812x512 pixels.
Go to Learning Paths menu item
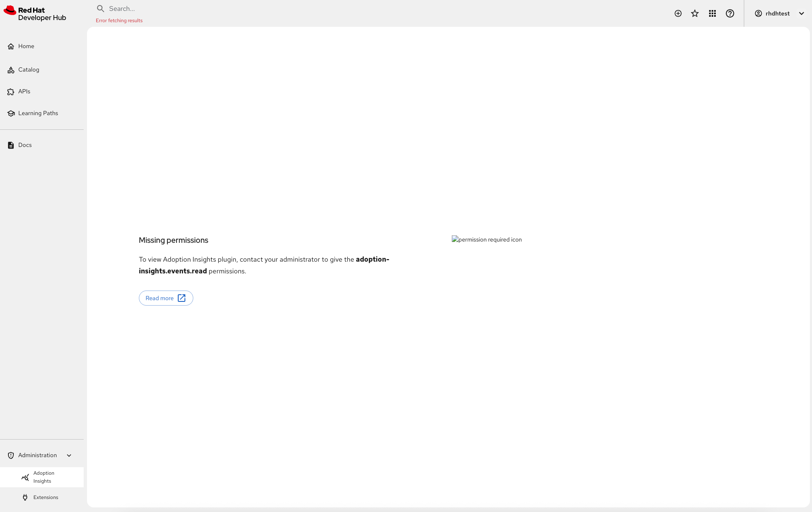point(38,113)
